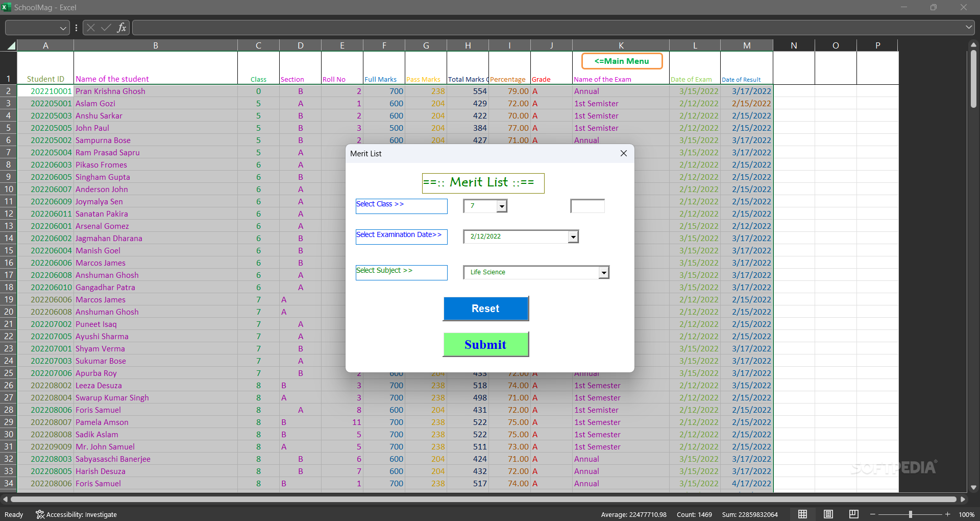Select row 34 header

point(8,483)
